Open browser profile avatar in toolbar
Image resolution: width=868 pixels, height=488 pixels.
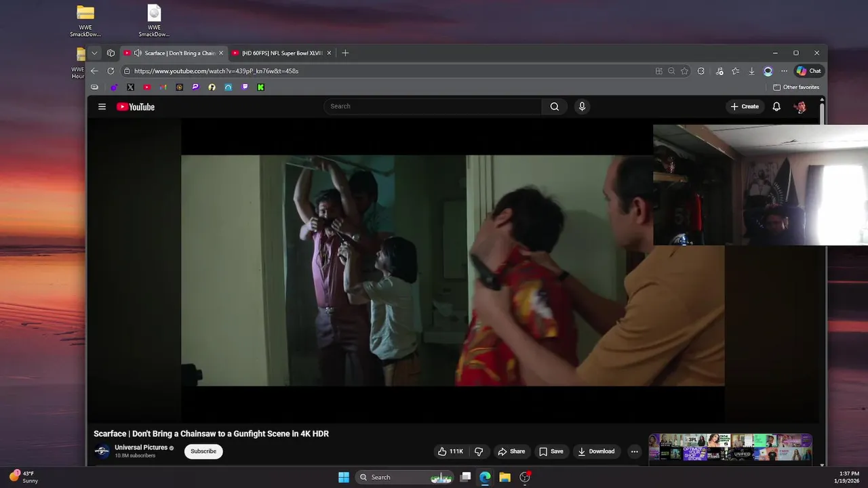(768, 70)
